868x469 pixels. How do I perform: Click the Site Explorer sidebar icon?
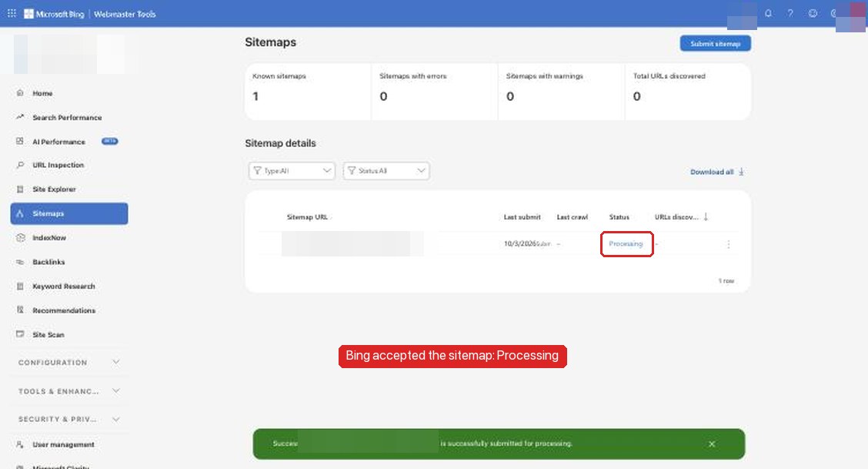(20, 189)
